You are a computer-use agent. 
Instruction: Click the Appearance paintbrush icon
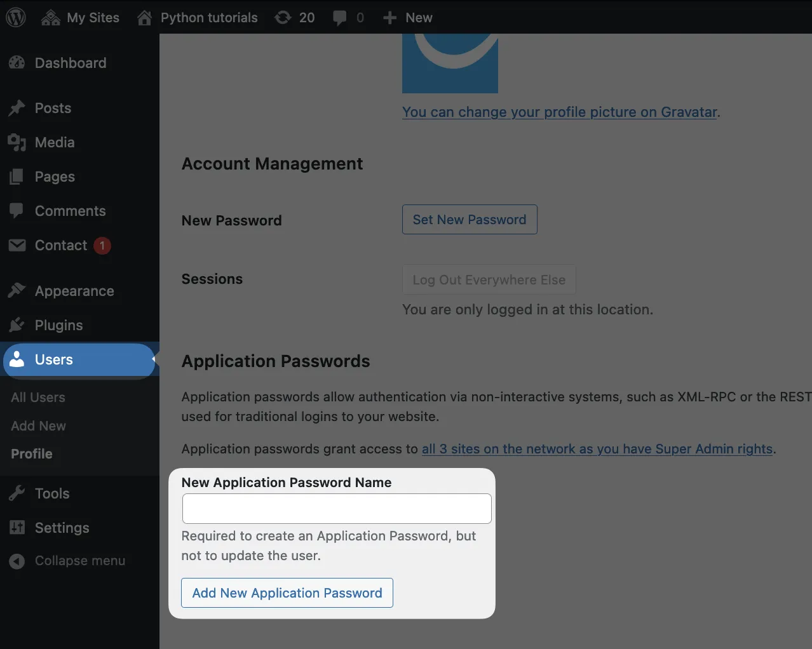click(x=17, y=291)
